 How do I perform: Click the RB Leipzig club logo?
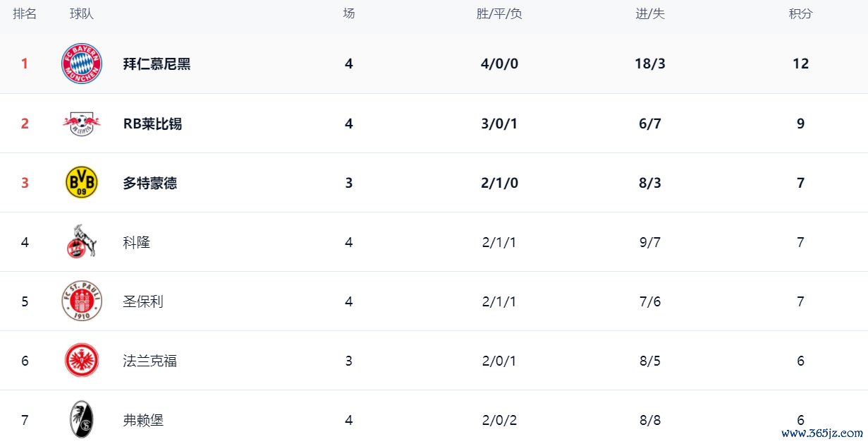82,124
